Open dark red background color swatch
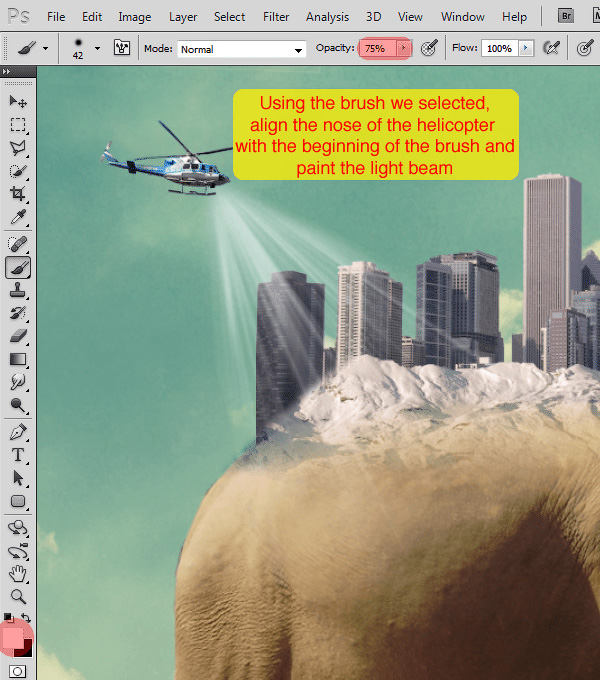Viewport: 600px width, 680px height. (26, 651)
